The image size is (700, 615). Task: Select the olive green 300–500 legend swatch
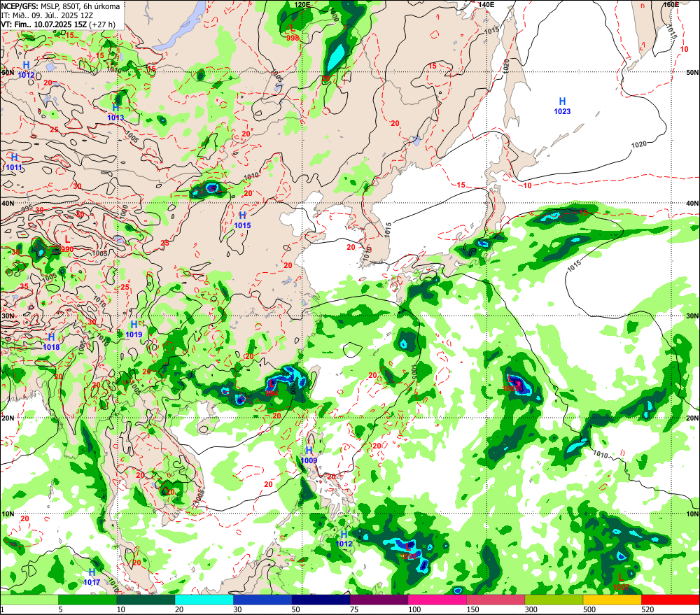[x=554, y=600]
